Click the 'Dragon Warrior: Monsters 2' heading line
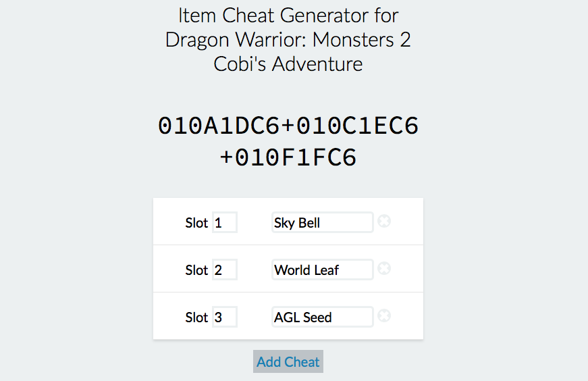Viewport: 588px width, 381px height. (x=288, y=40)
